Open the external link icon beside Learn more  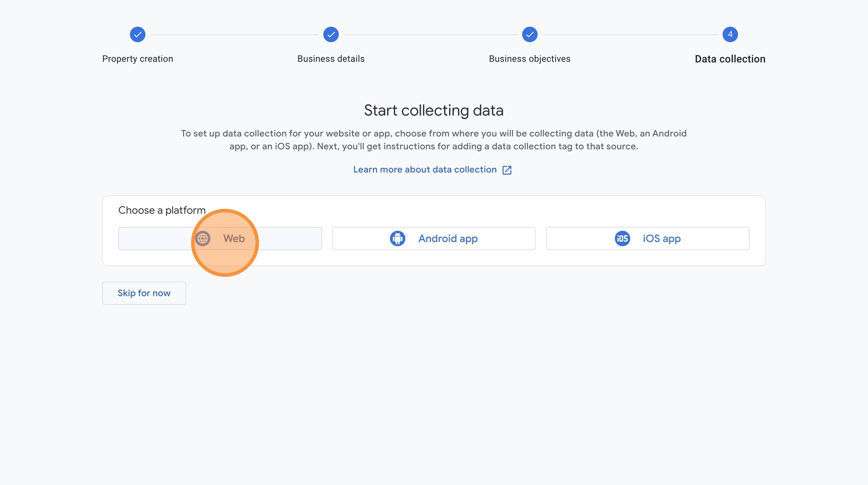coord(507,170)
